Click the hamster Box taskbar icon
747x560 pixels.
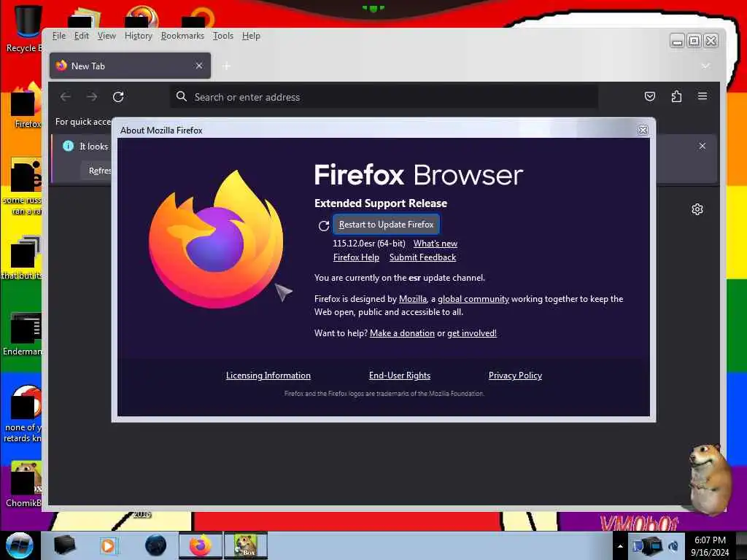[x=246, y=545]
